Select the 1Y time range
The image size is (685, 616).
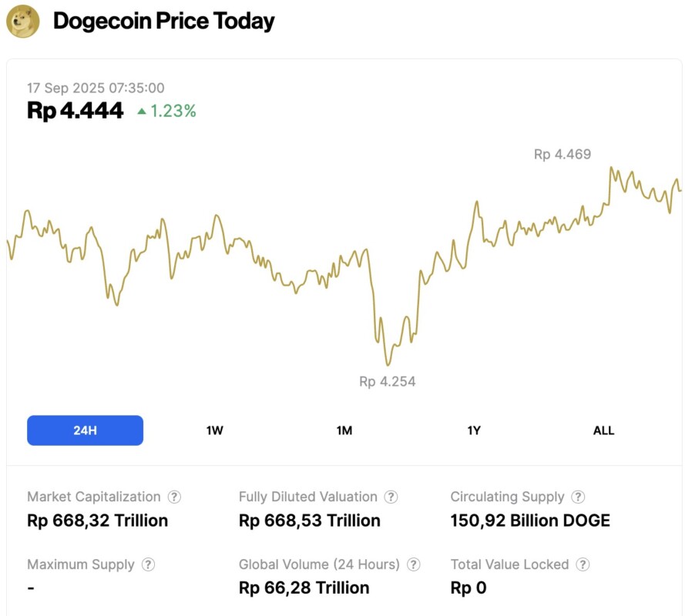tap(475, 430)
